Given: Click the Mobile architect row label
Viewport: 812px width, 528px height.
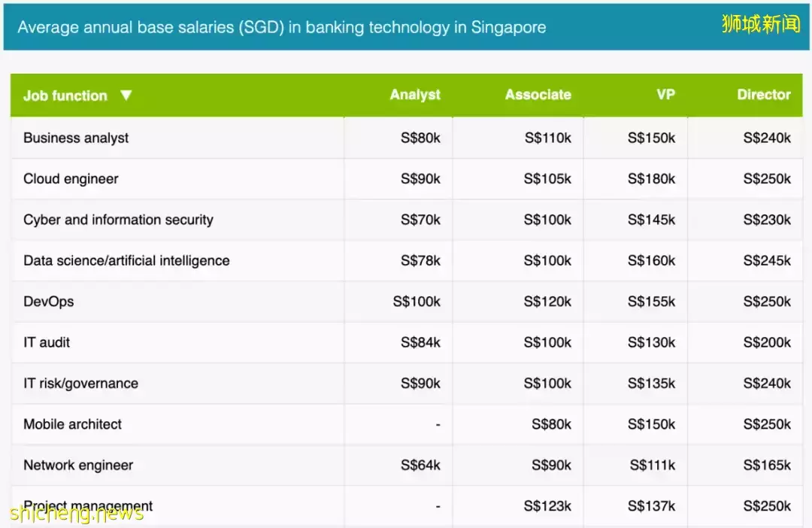Looking at the screenshot, I should coord(72,424).
